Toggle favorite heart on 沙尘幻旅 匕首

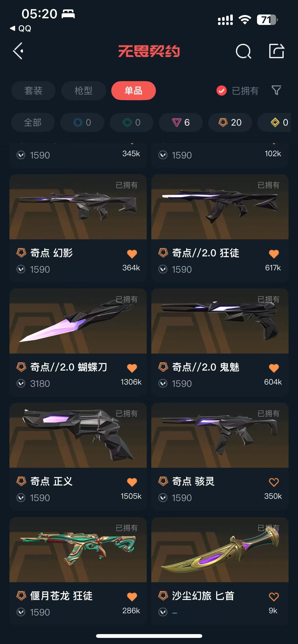(x=274, y=596)
